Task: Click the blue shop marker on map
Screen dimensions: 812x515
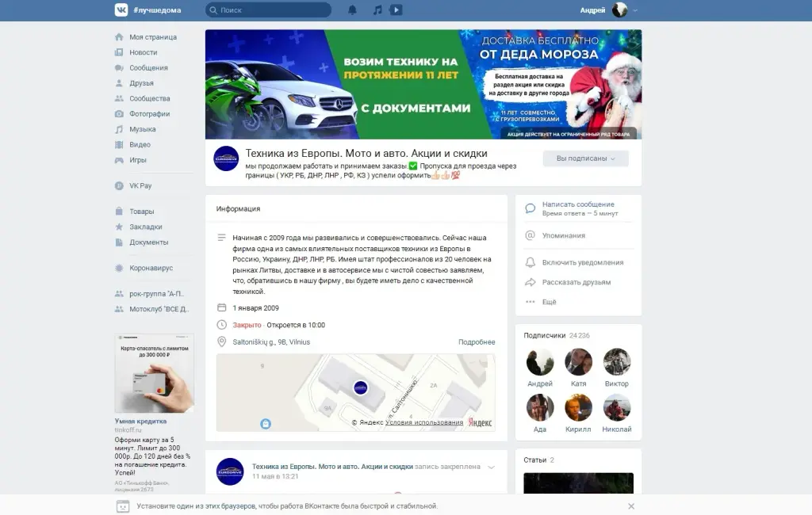Action: tap(266, 424)
